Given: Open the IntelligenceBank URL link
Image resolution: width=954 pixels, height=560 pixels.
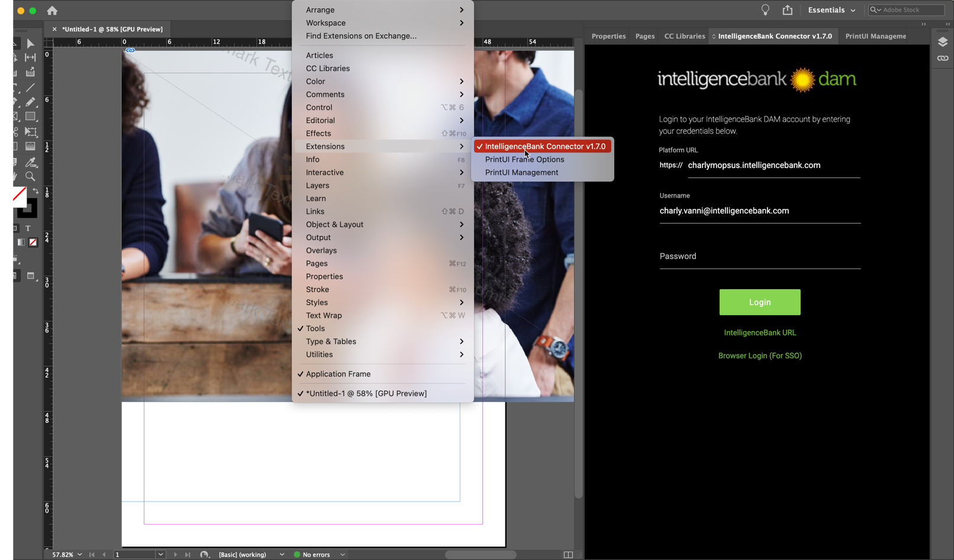Looking at the screenshot, I should coord(760,333).
